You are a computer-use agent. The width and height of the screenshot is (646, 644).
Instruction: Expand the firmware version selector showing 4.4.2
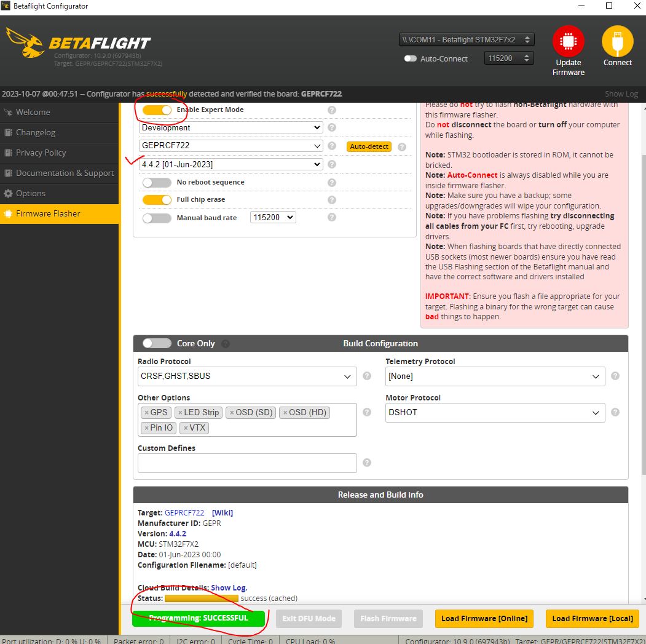pos(230,164)
